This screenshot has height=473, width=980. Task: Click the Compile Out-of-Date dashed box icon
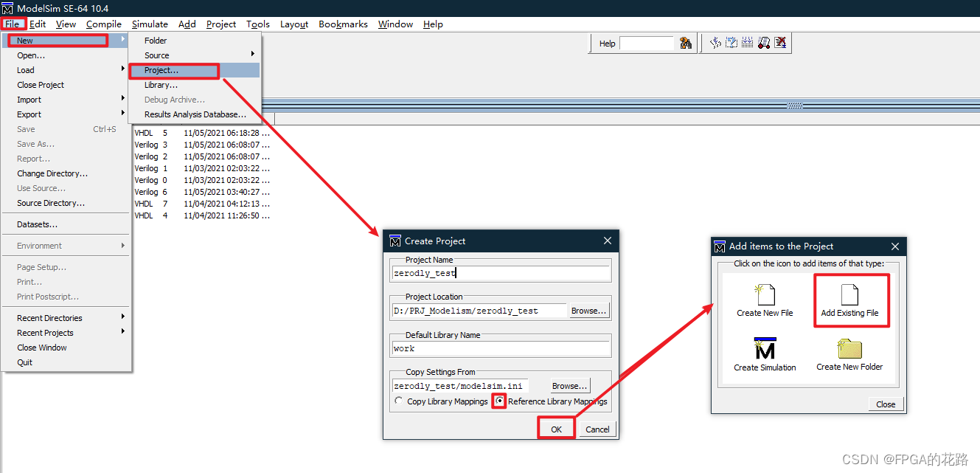tap(731, 43)
